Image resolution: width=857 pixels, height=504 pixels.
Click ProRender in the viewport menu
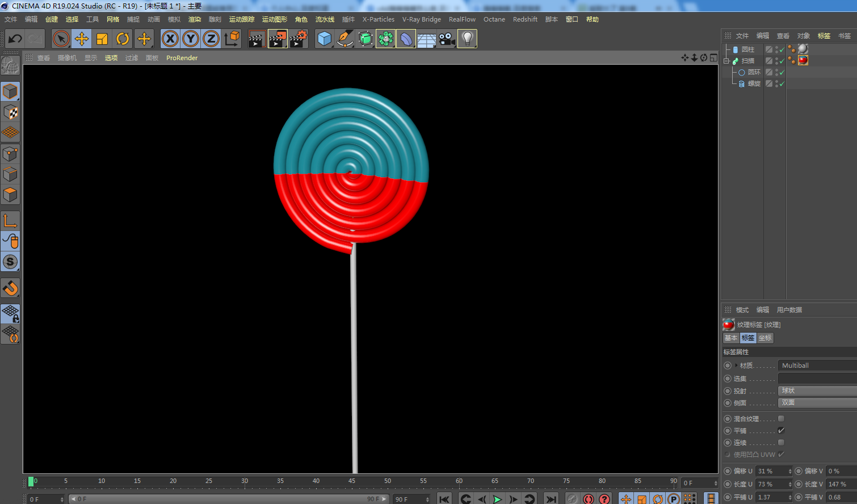(182, 58)
